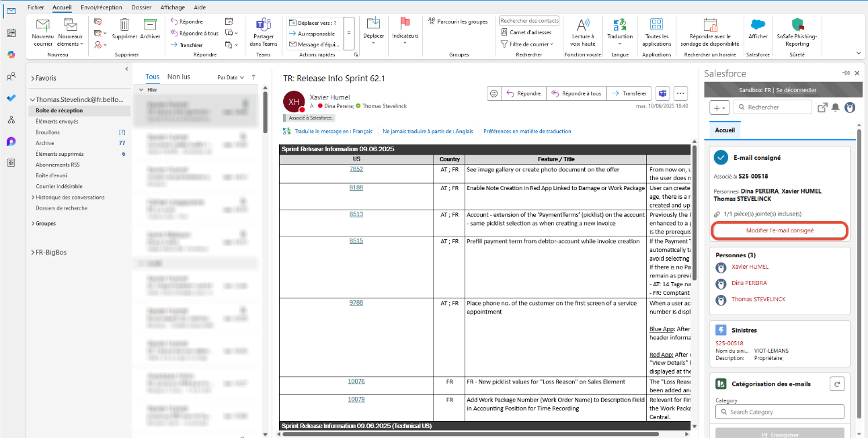Screen dimensions: 868x438
Task: Open the Salesforce plus create dropdown
Action: coord(719,107)
